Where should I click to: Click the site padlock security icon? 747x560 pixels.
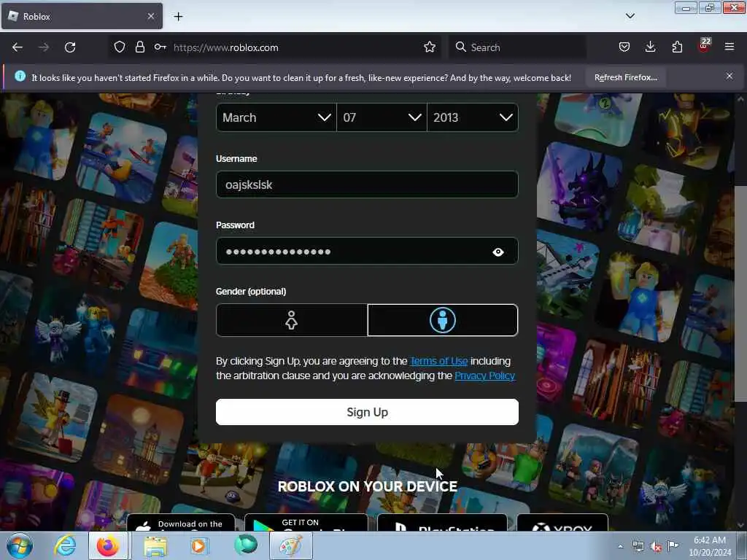[139, 47]
